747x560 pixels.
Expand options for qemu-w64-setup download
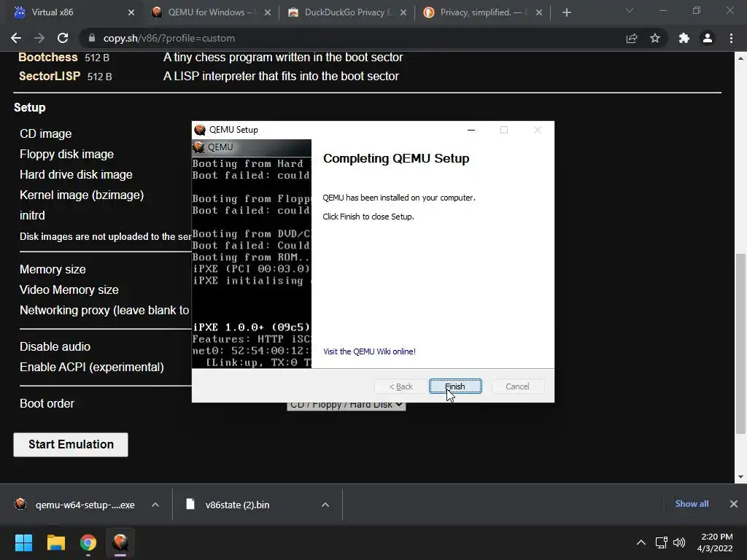click(155, 505)
